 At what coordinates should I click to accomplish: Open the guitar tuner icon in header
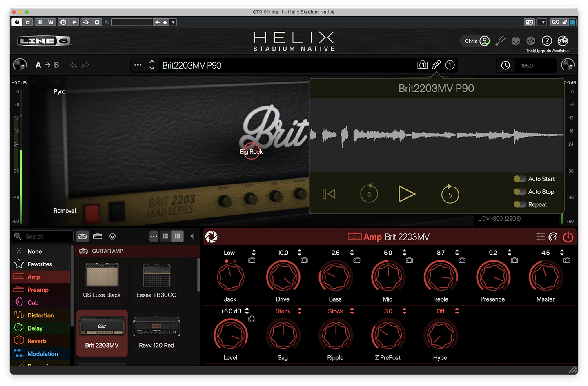coord(500,41)
